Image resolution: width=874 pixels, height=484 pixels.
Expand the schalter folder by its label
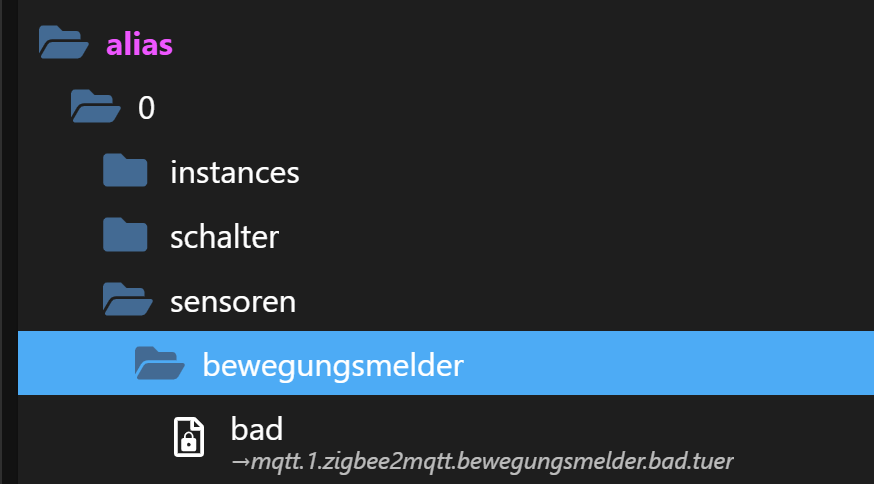[225, 237]
